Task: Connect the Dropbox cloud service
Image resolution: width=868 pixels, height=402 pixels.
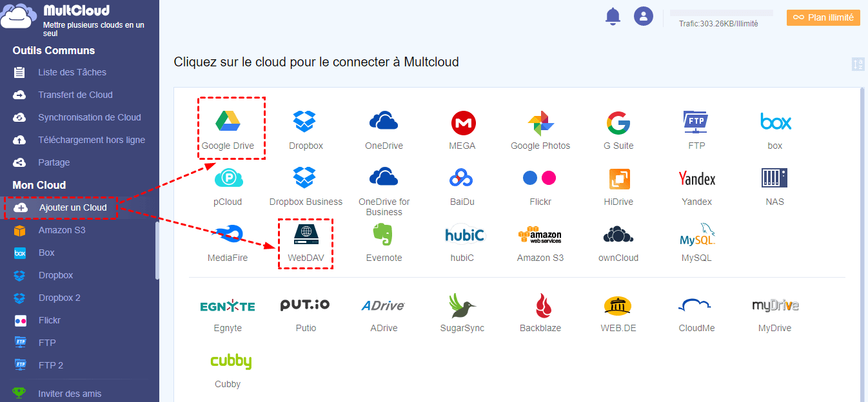Action: point(306,122)
